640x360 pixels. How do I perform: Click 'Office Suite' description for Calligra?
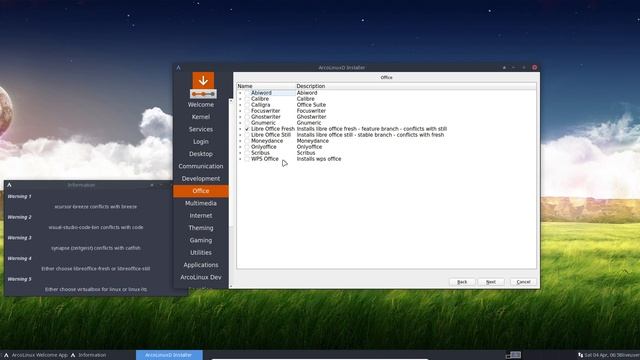click(311, 105)
